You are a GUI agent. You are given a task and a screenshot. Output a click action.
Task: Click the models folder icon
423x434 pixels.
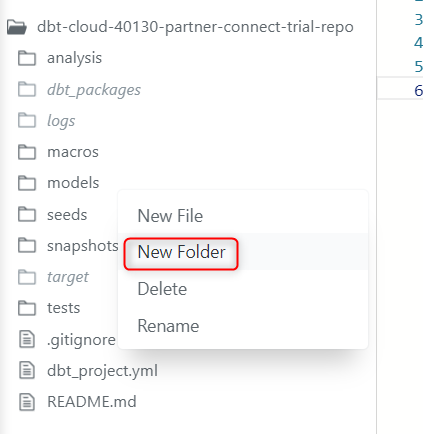point(27,183)
